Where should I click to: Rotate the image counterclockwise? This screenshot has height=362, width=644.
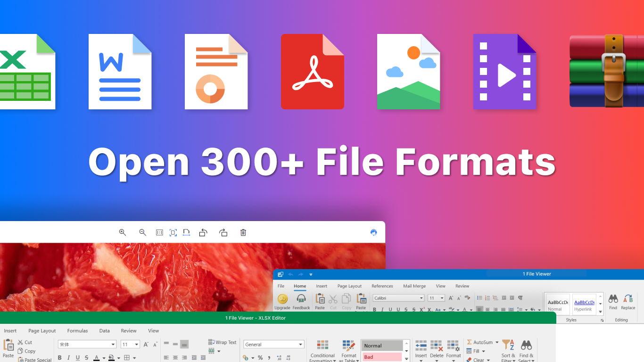(x=203, y=232)
